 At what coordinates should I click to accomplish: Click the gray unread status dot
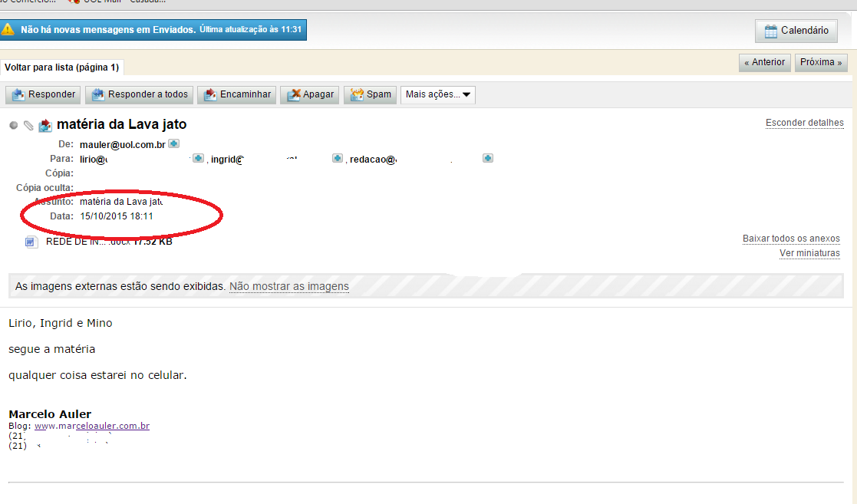click(14, 125)
